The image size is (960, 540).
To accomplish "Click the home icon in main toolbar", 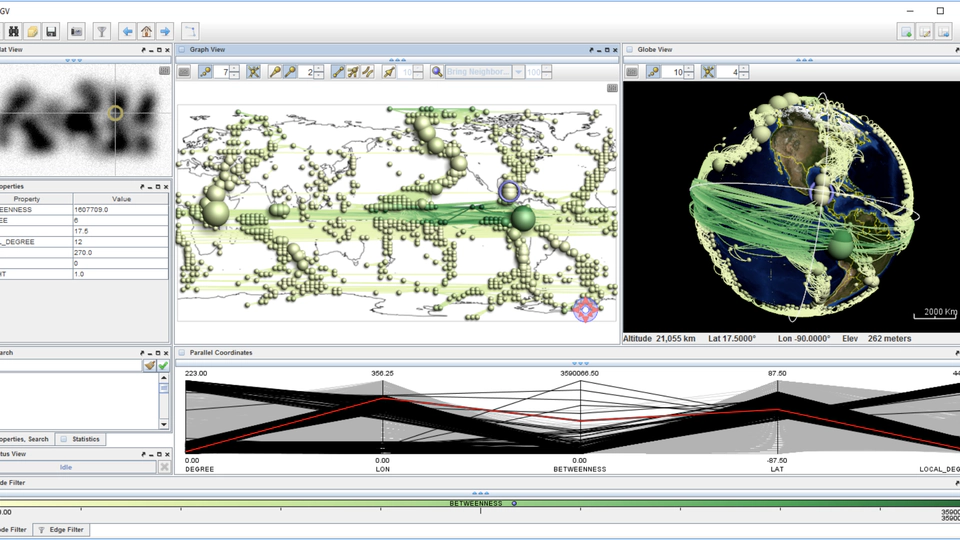I will pos(146,31).
